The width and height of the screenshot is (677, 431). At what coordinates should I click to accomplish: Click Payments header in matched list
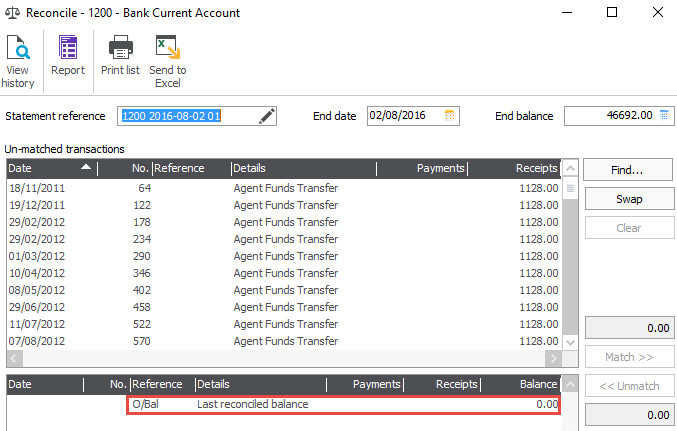click(x=365, y=384)
